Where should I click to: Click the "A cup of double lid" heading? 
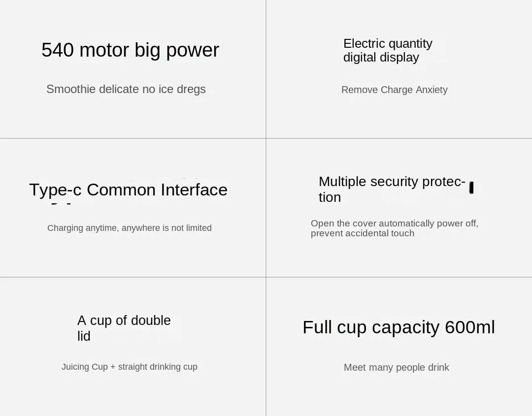tap(124, 328)
